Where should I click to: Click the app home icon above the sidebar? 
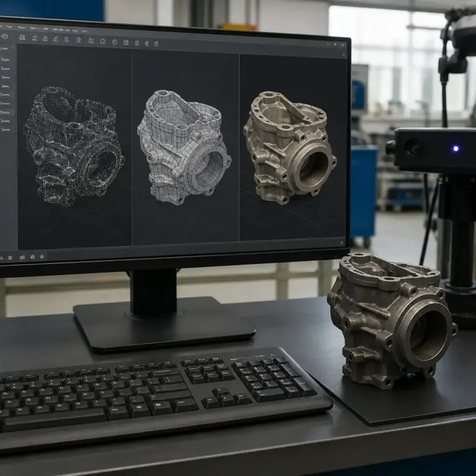tap(4, 36)
